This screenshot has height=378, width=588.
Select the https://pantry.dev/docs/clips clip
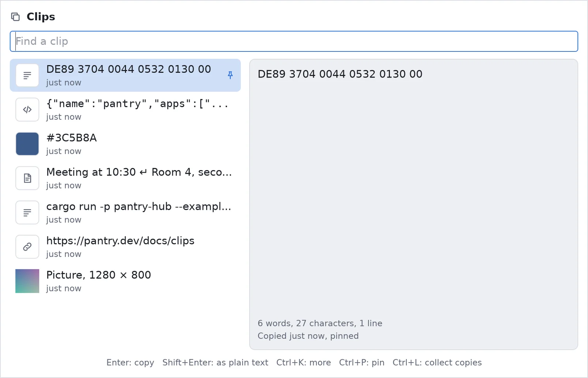pyautogui.click(x=125, y=247)
